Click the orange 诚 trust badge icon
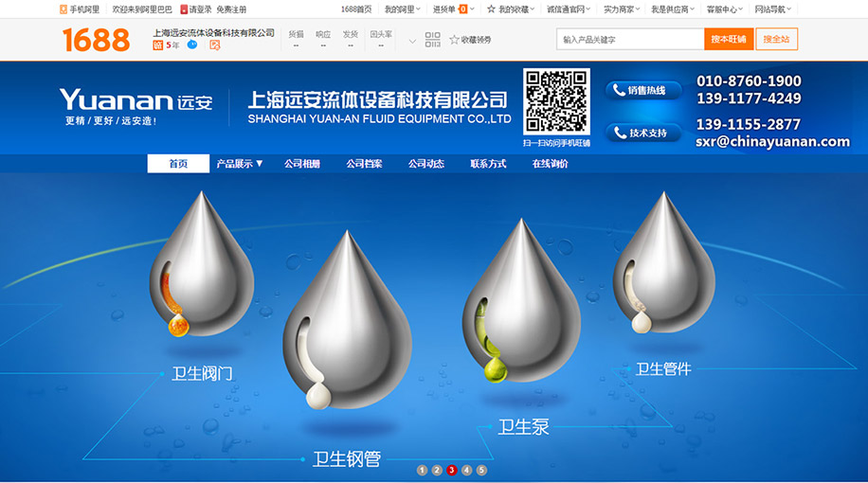The image size is (868, 483). [x=157, y=45]
